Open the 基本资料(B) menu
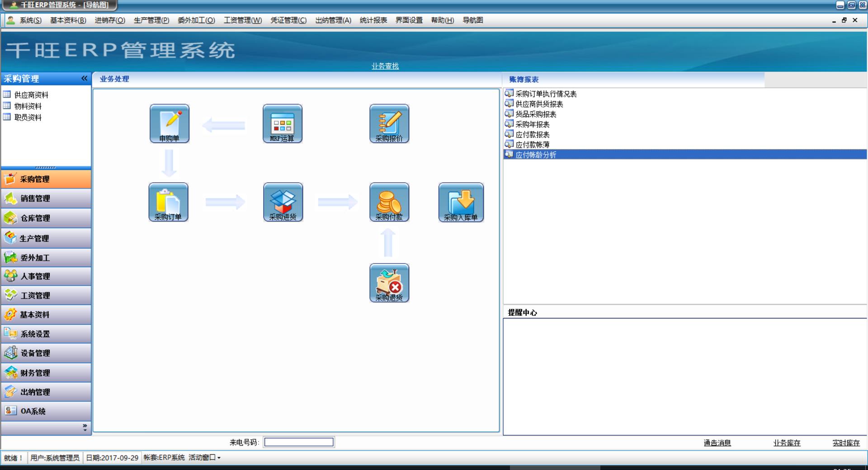The width and height of the screenshot is (868, 470). pyautogui.click(x=68, y=20)
